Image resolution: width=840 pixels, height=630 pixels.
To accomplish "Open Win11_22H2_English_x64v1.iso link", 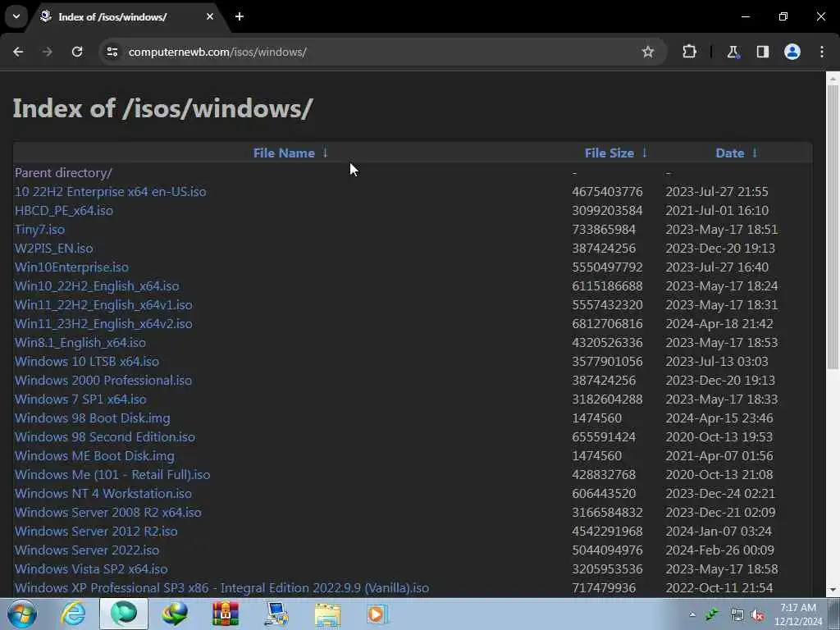I will 103,304.
